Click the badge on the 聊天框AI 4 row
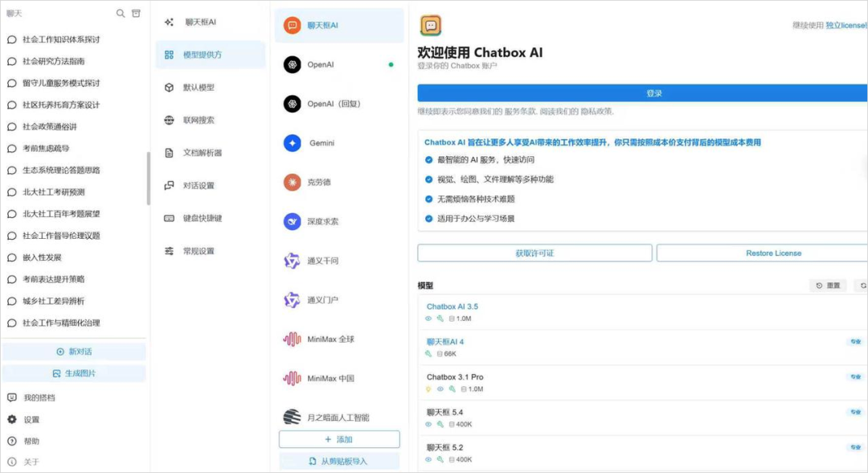The image size is (868, 473). [x=856, y=342]
